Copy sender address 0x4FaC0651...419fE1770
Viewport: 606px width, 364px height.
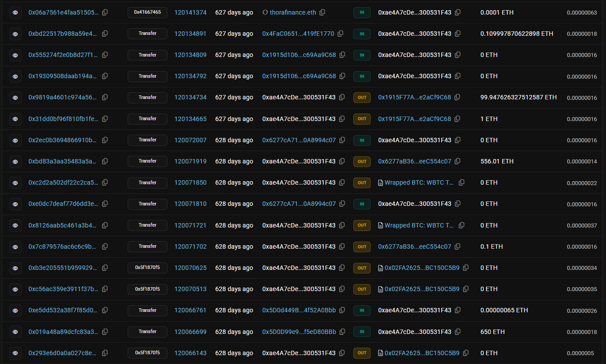click(341, 34)
